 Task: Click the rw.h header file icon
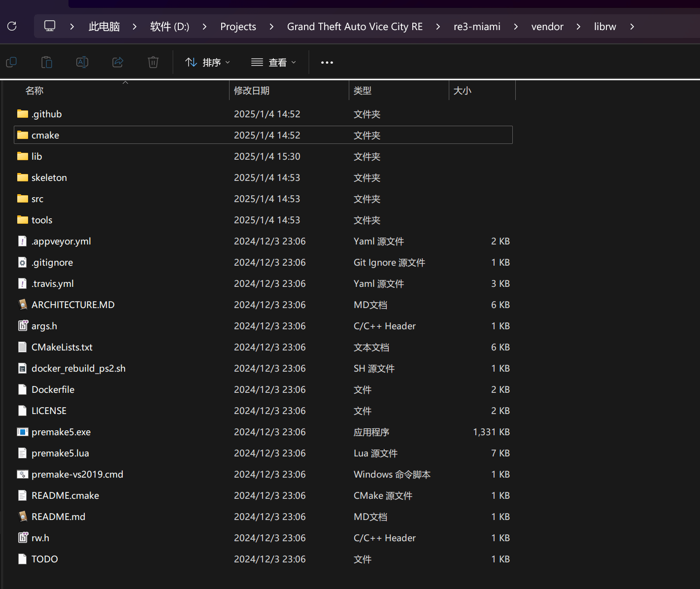coord(23,538)
